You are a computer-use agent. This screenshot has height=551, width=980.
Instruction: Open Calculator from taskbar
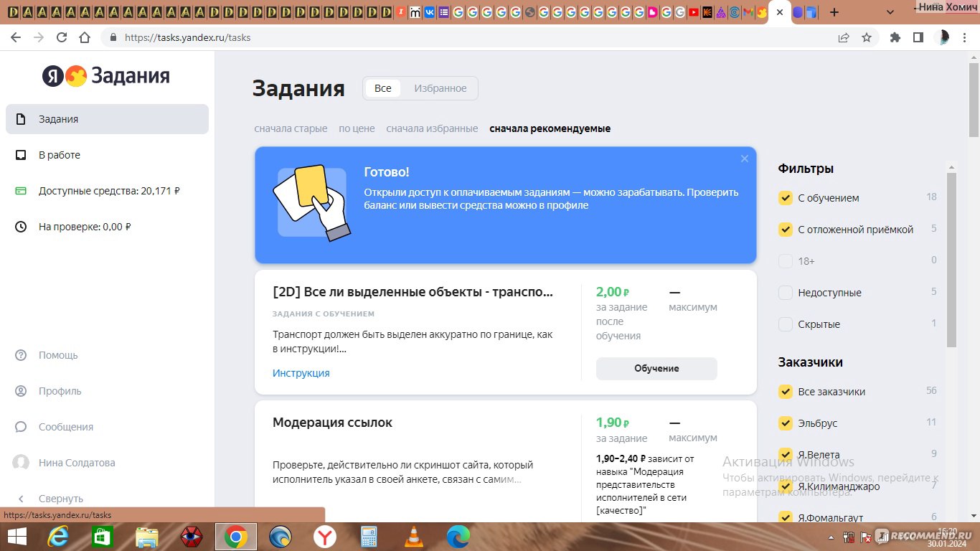coord(369,537)
